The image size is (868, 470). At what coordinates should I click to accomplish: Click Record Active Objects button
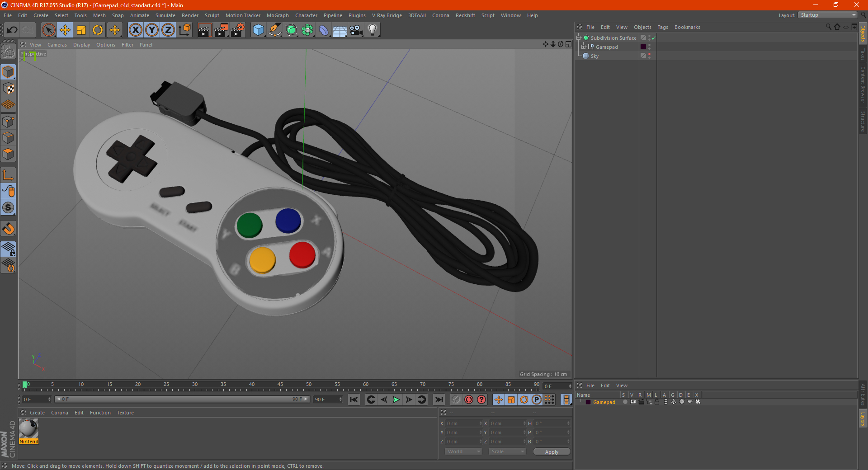[456, 399]
